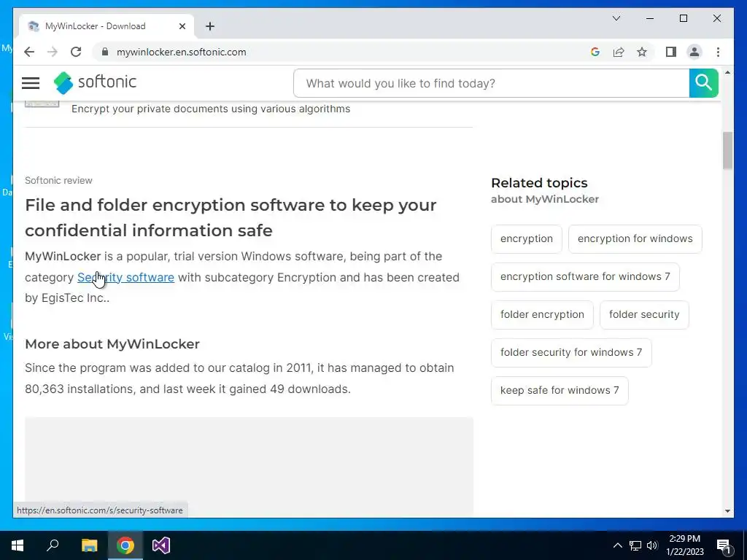Click the volume speaker tray icon
The height and width of the screenshot is (560, 747).
tap(652, 545)
